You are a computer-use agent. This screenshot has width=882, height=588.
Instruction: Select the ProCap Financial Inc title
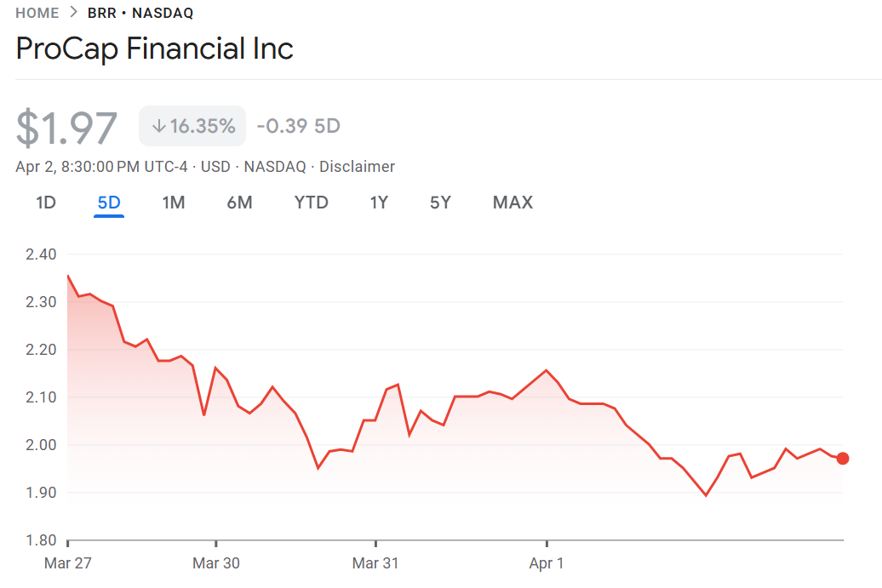pyautogui.click(x=154, y=49)
